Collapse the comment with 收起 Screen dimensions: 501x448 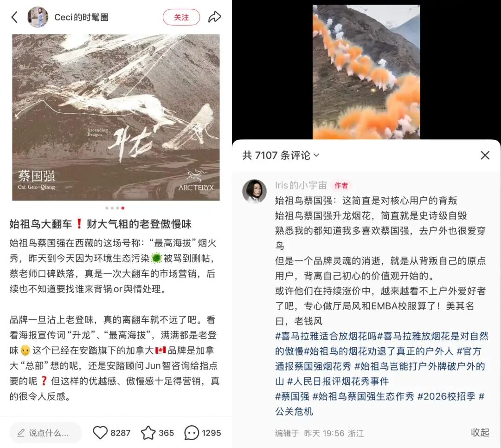480,432
